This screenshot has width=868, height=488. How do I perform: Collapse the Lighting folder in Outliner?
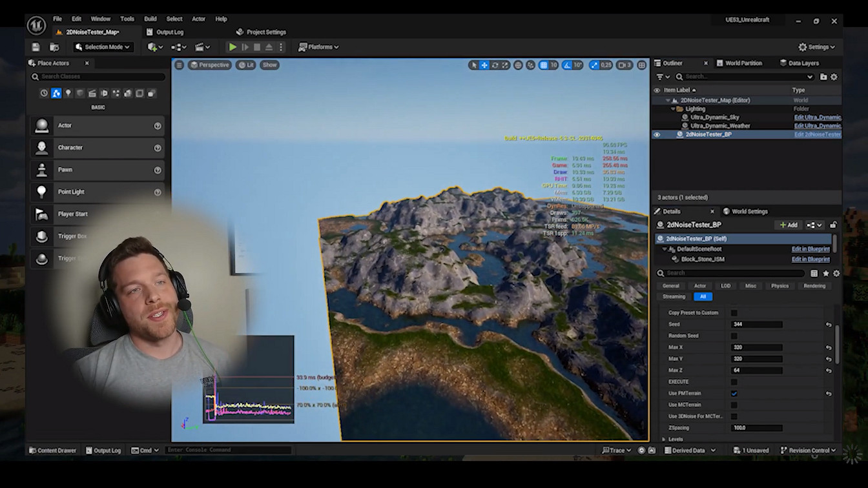[672, 109]
